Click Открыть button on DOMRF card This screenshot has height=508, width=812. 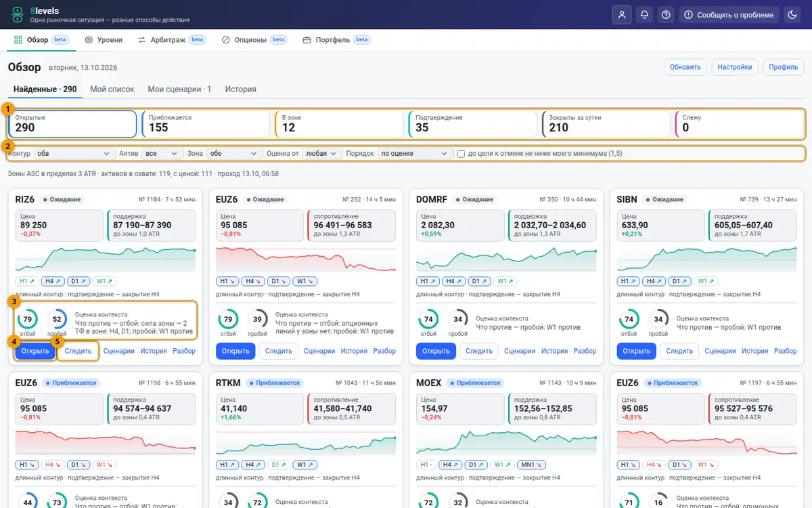point(436,351)
